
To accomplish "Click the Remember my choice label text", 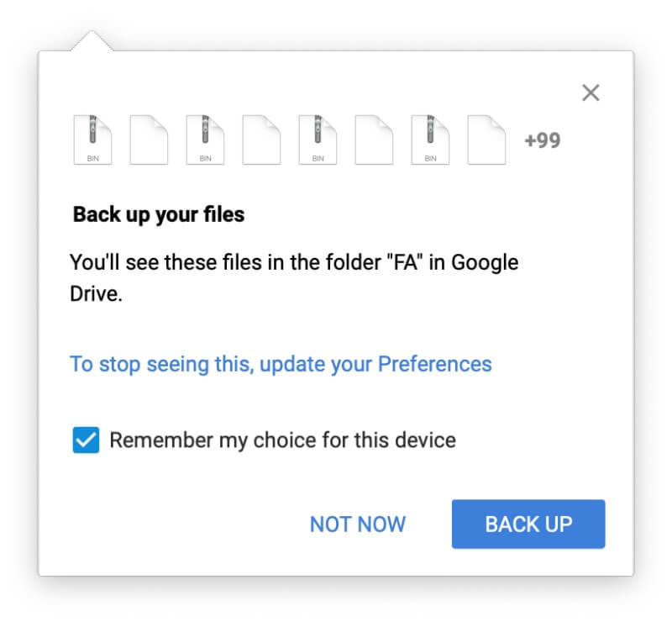I will coord(282,440).
